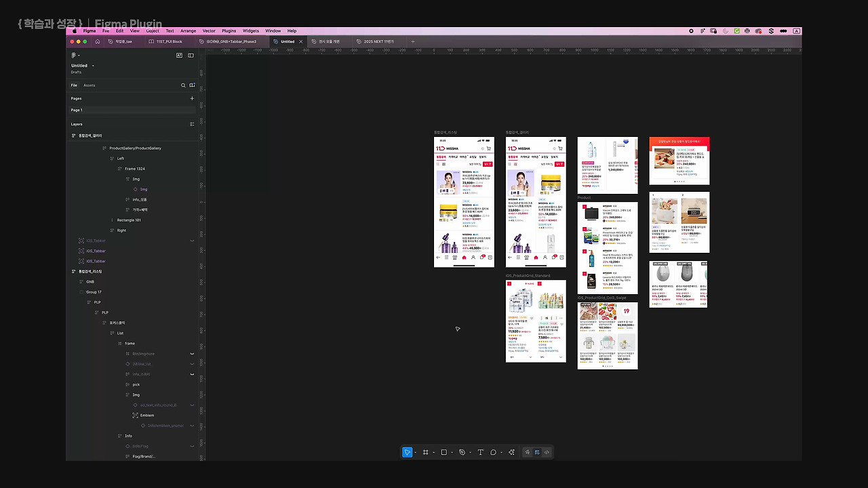This screenshot has height=488, width=868.
Task: Open the Widgets menu
Action: (x=251, y=30)
